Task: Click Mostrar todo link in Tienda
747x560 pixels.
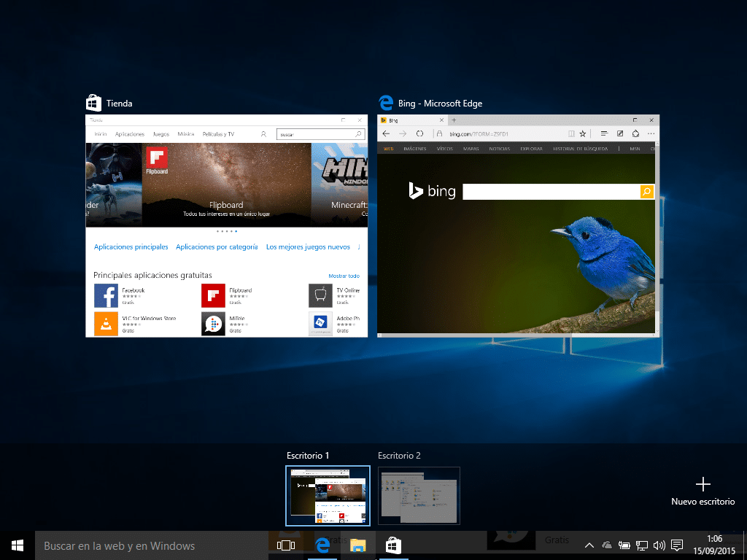Action: tap(344, 276)
